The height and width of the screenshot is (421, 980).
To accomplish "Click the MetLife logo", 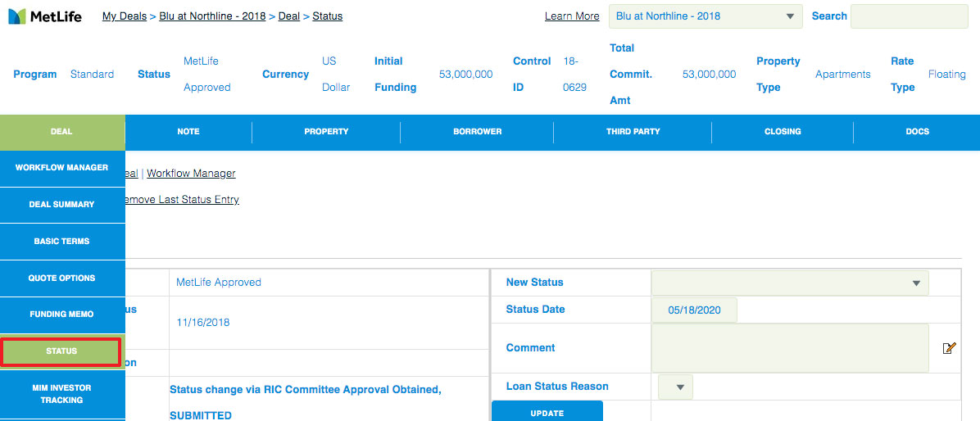I will tap(45, 16).
